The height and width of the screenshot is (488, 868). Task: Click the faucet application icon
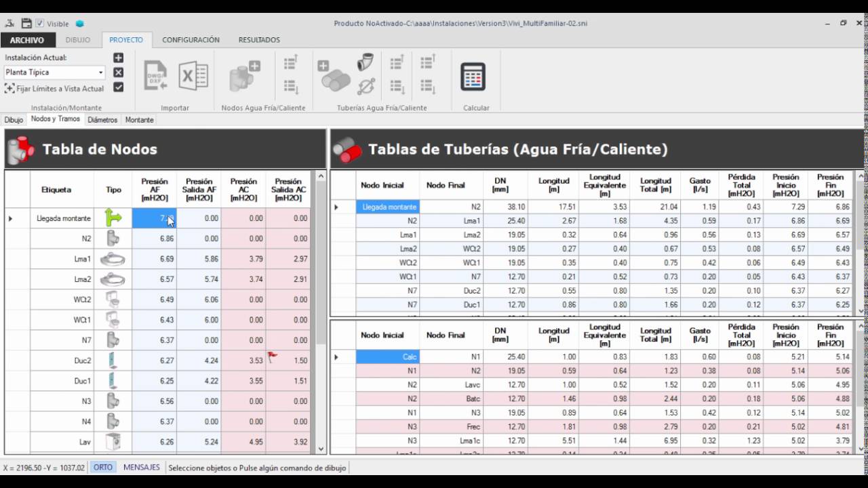[9, 23]
